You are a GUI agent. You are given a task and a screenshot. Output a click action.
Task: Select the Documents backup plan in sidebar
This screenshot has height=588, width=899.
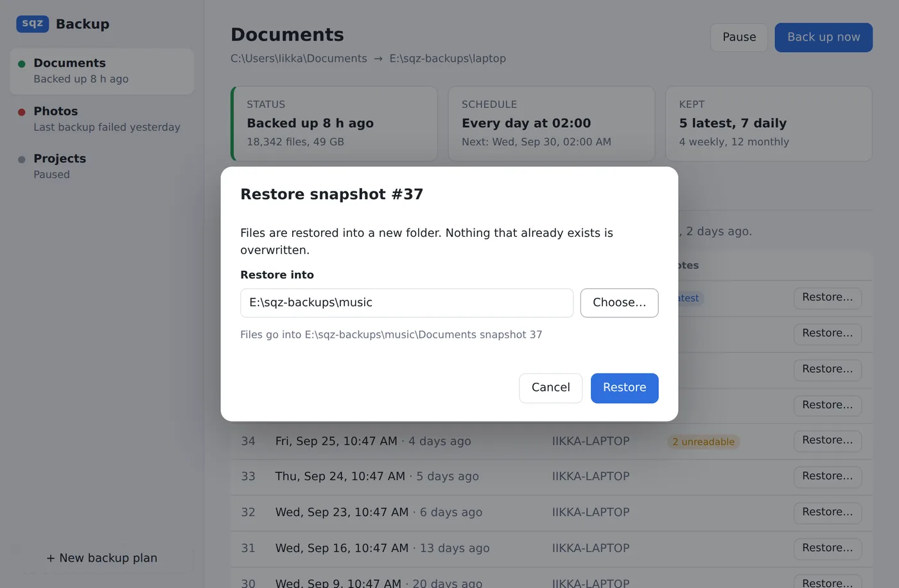[x=102, y=71]
